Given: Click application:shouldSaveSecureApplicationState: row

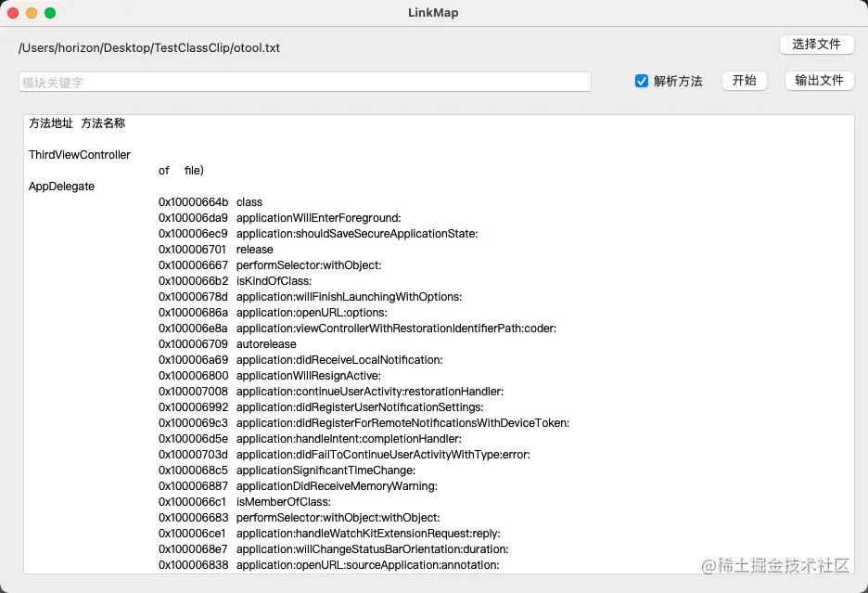Looking at the screenshot, I should [318, 234].
